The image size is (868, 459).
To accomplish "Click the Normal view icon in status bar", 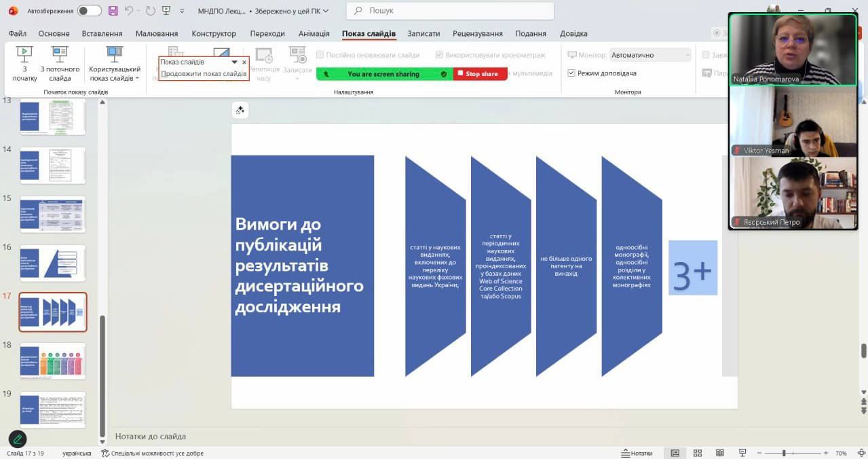I will point(675,453).
